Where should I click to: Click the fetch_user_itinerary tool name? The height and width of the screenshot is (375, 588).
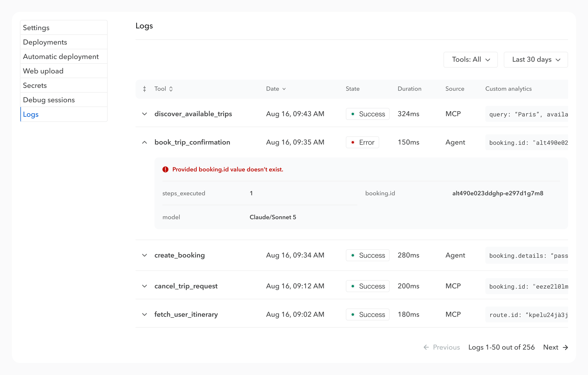click(186, 315)
